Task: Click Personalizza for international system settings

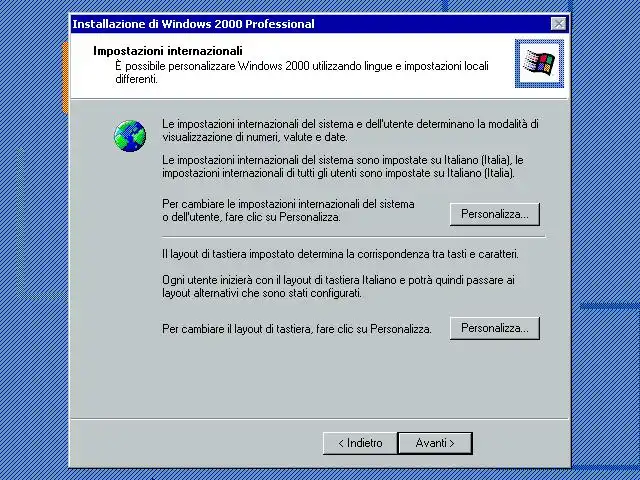Action: (x=495, y=214)
